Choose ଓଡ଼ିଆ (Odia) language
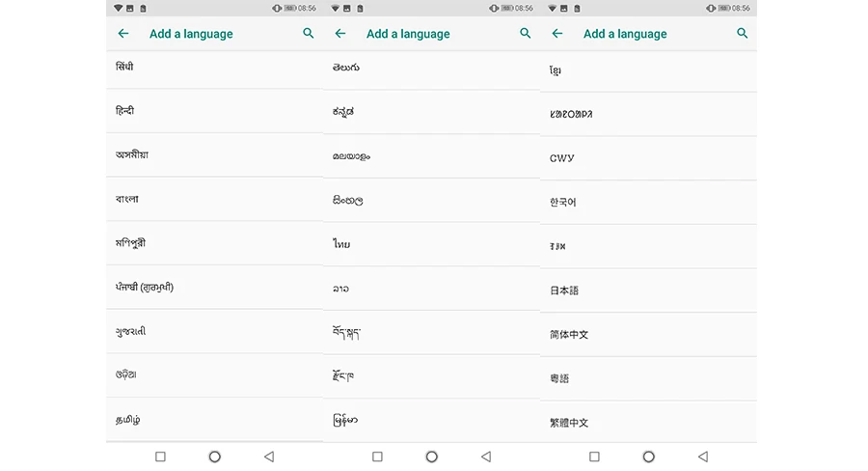Viewport: 868px width, 471px height. pyautogui.click(x=215, y=375)
